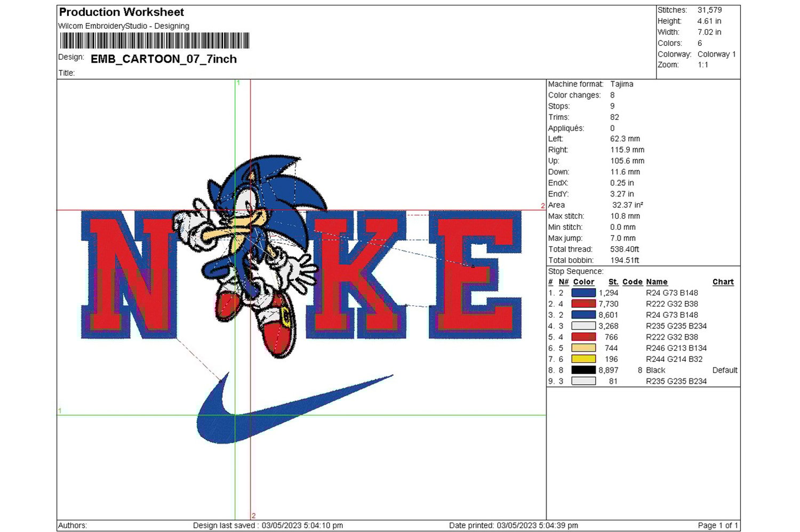
Task: Click the "Production Worksheet" heading
Action: point(122,12)
